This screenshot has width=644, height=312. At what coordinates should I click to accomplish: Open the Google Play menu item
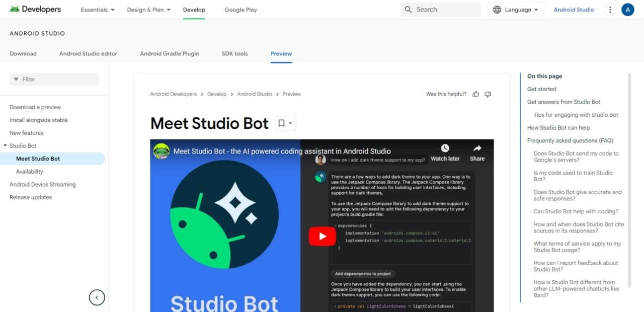tap(240, 10)
